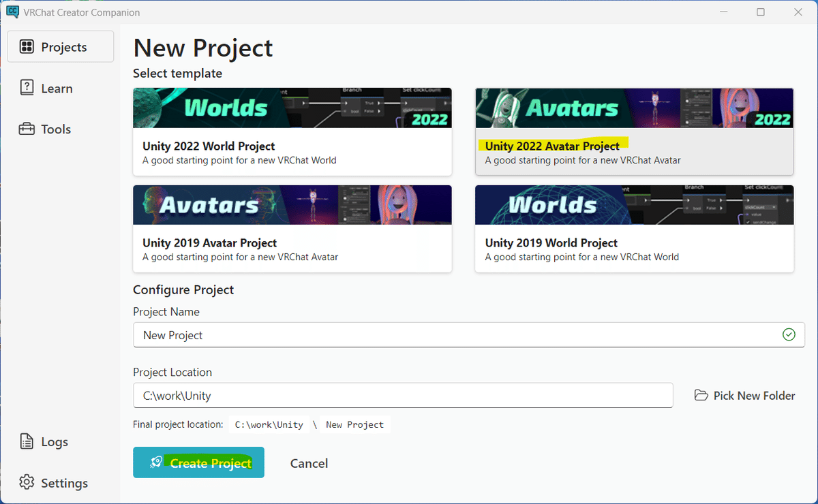
Task: Minimize the Creator Companion window
Action: pos(723,12)
